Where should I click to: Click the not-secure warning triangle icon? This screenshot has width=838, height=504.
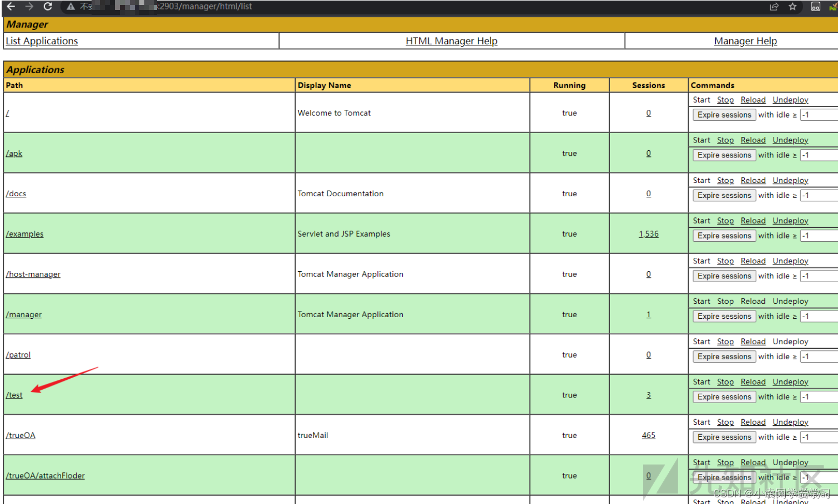tap(70, 7)
